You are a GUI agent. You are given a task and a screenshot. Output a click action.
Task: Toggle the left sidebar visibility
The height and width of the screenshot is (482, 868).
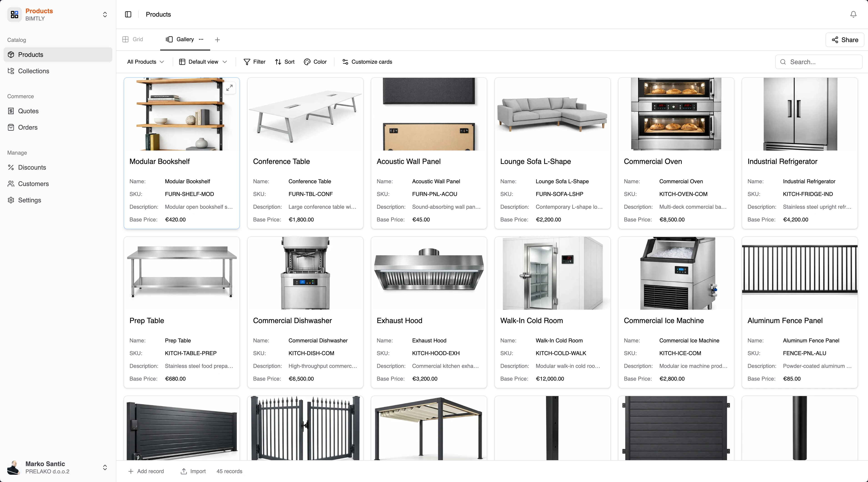pos(128,15)
